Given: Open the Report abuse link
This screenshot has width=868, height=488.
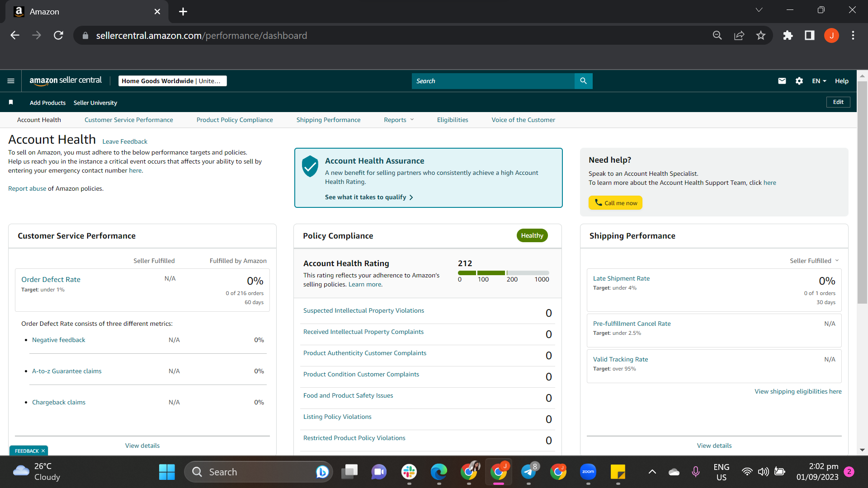Looking at the screenshot, I should click(x=27, y=188).
